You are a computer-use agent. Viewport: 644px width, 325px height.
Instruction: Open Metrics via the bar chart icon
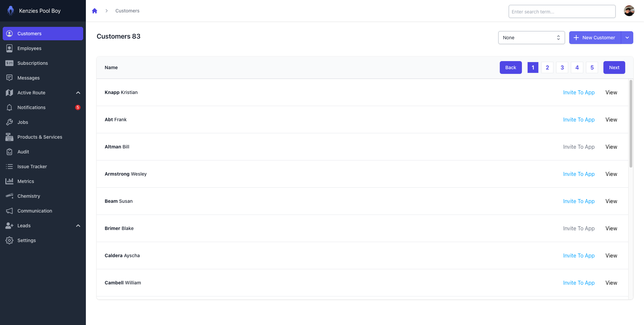pyautogui.click(x=9, y=181)
